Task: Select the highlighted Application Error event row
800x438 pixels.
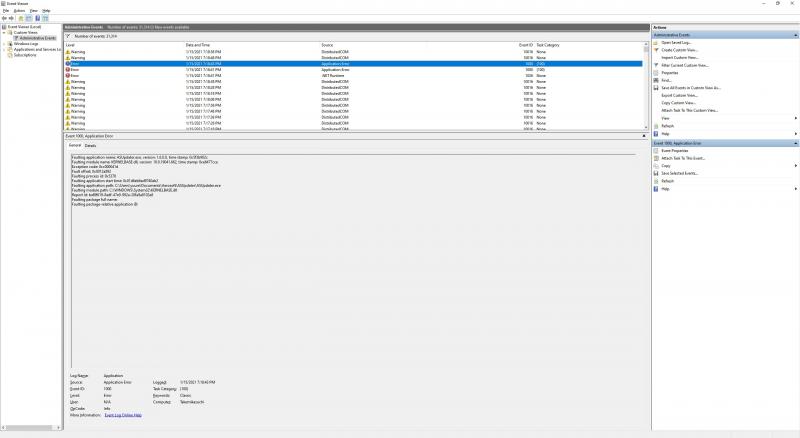Action: [x=353, y=64]
